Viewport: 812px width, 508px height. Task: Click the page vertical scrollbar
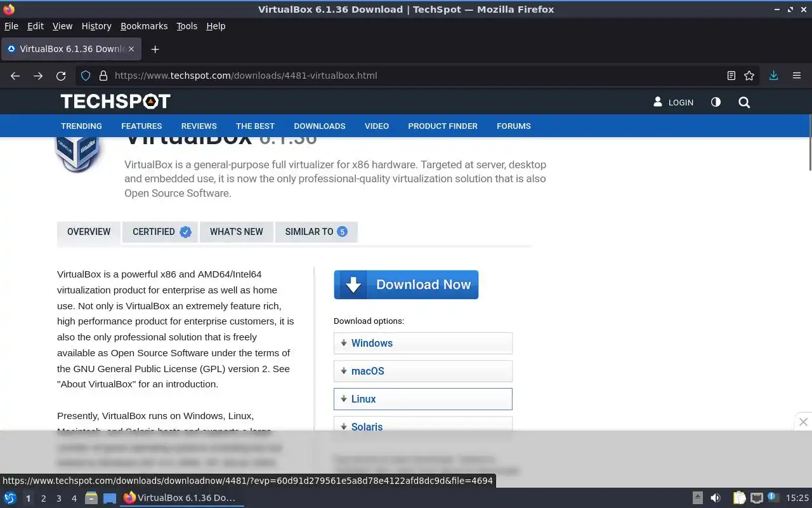coord(809,142)
